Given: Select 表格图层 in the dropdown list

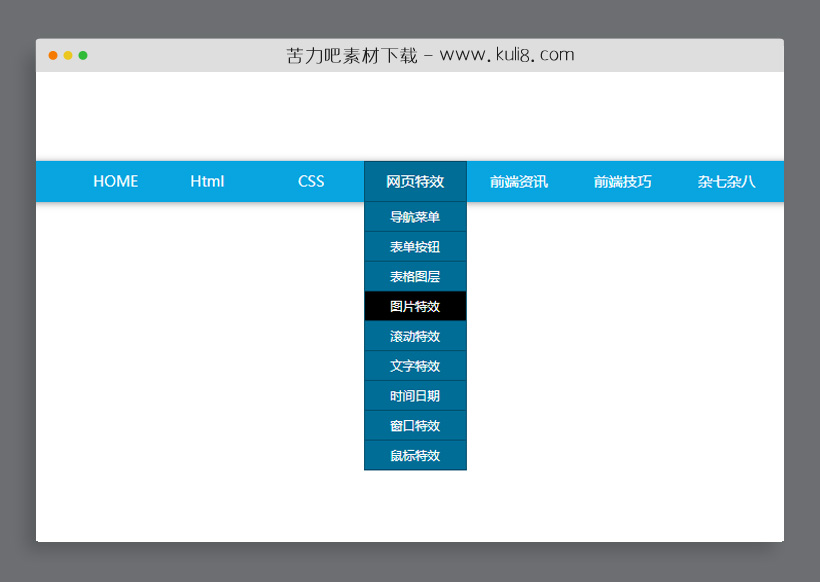Looking at the screenshot, I should (x=415, y=276).
